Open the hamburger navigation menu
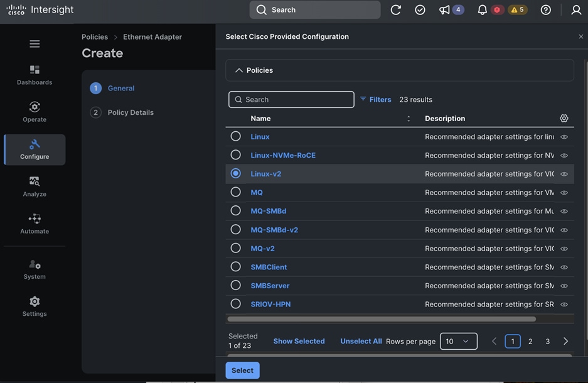The height and width of the screenshot is (383, 588). (x=35, y=44)
